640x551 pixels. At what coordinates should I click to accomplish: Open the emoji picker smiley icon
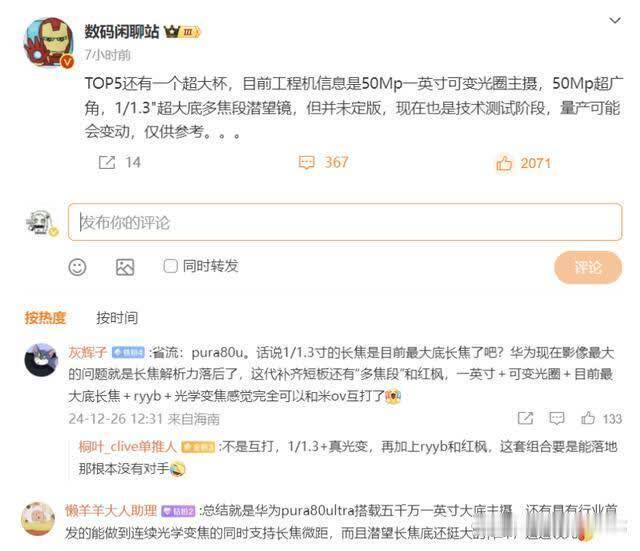(77, 267)
